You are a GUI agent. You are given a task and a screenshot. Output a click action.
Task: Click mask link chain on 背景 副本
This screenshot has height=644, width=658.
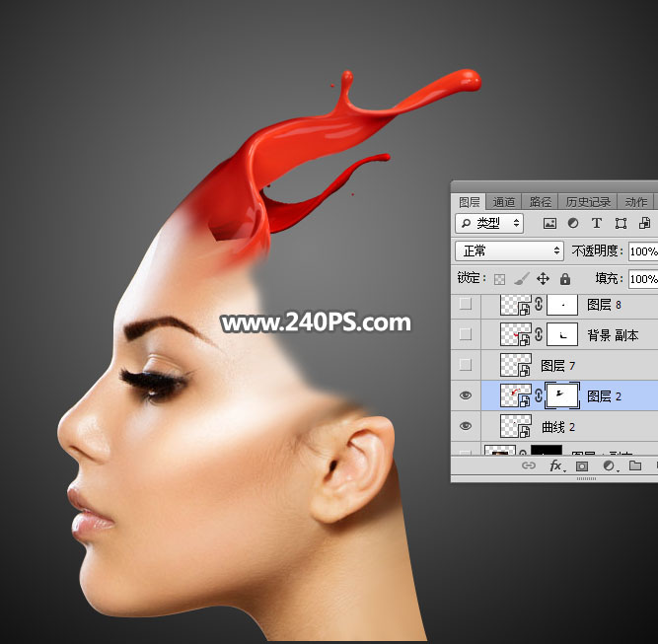[x=539, y=334]
